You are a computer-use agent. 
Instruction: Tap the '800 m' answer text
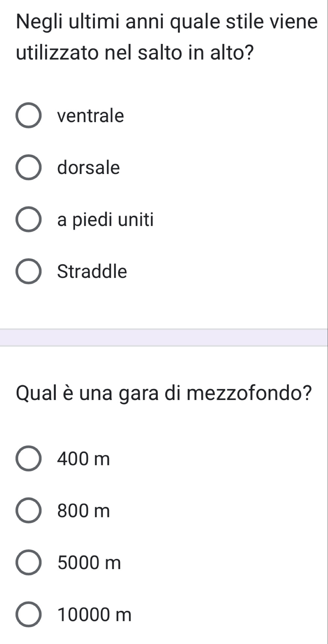(84, 510)
